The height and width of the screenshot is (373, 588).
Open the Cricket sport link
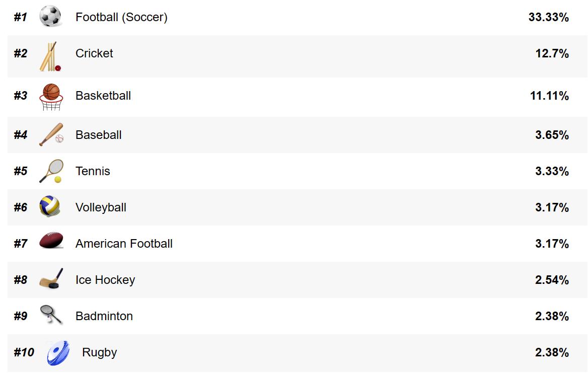(x=94, y=53)
